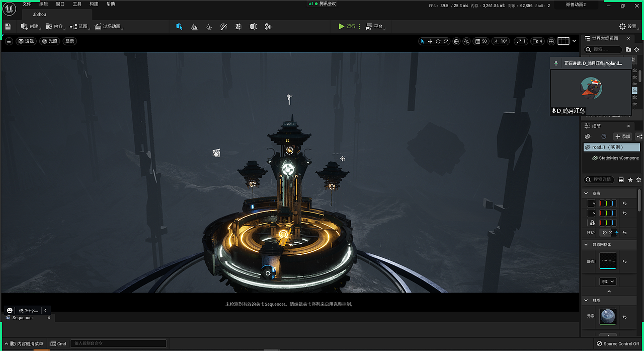
Task: Open the 平台 (Platforms) menu
Action: 375,26
